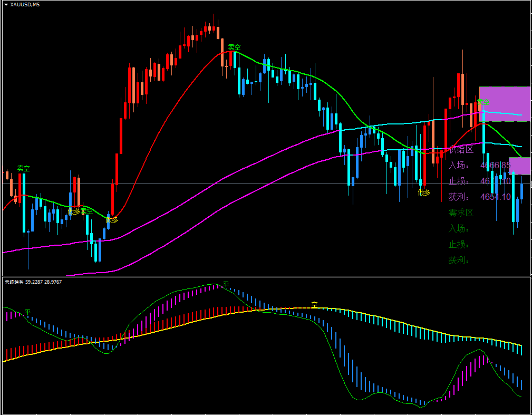Click the 平 marker at the indicator peak
Image resolution: width=532 pixels, height=415 pixels.
(226, 284)
